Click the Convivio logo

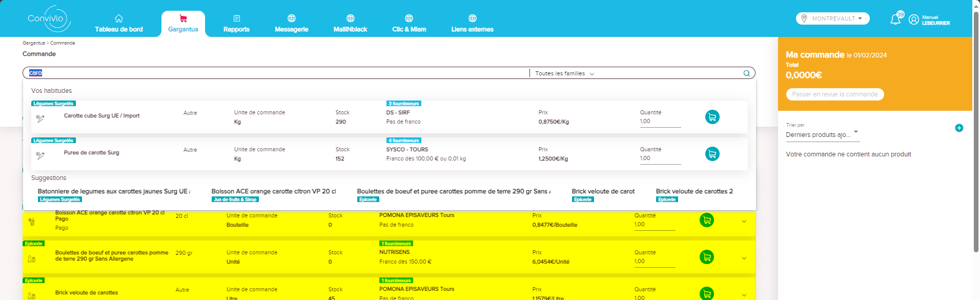[x=48, y=19]
